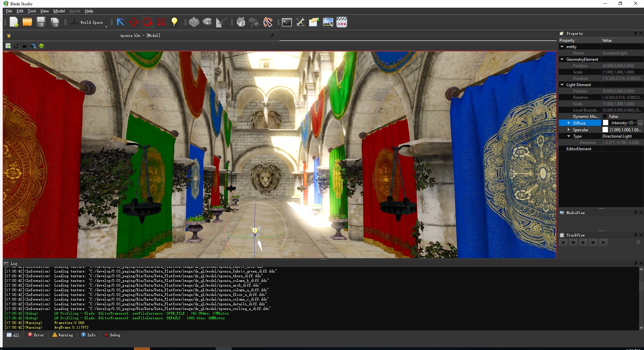Open the Model menu
Image resolution: width=644 pixels, height=350 pixels.
click(x=59, y=11)
